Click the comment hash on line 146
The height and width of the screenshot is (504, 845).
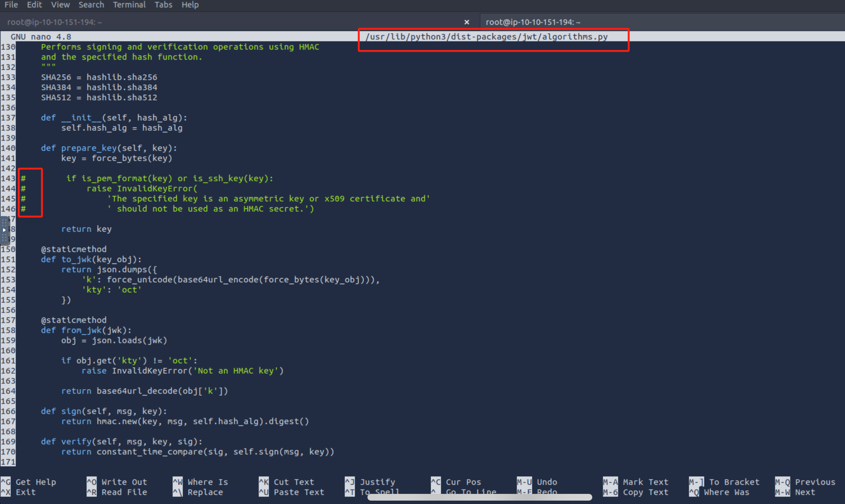[x=23, y=209]
